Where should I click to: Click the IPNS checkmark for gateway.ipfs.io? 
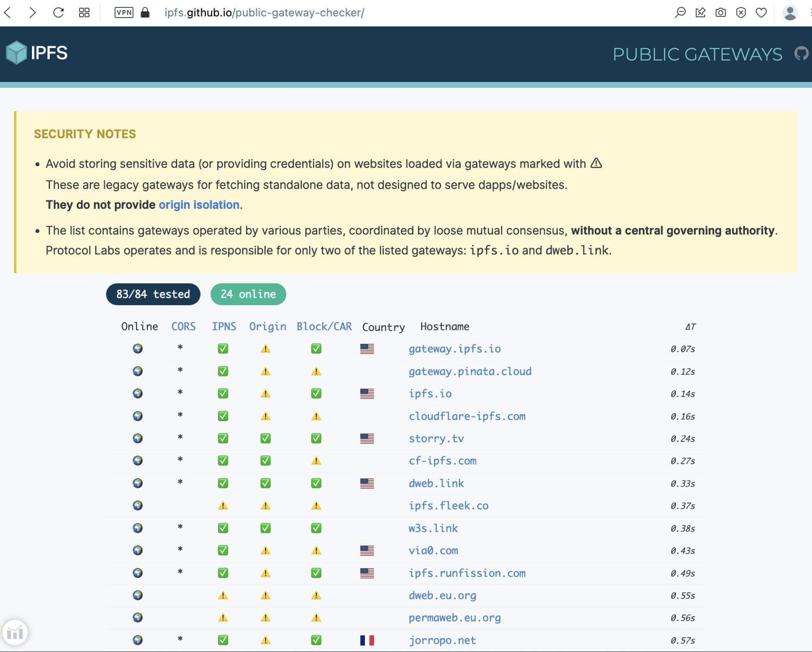pos(223,349)
